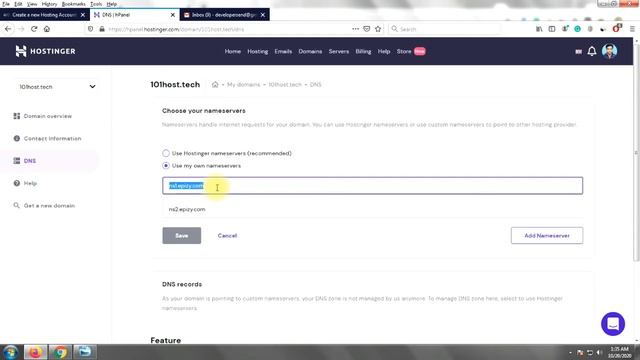This screenshot has width=640, height=360.
Task: Click language flag icon in header
Action: [x=578, y=51]
